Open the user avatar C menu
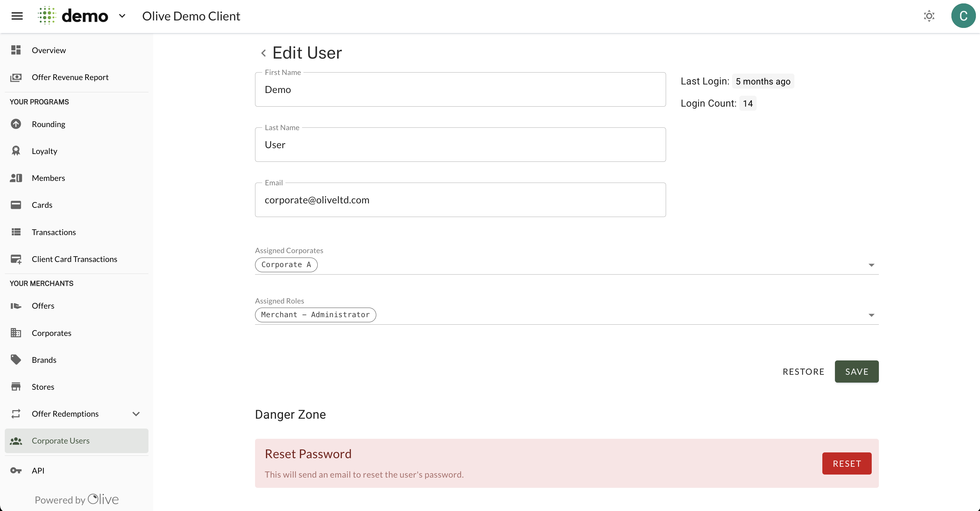 click(963, 16)
